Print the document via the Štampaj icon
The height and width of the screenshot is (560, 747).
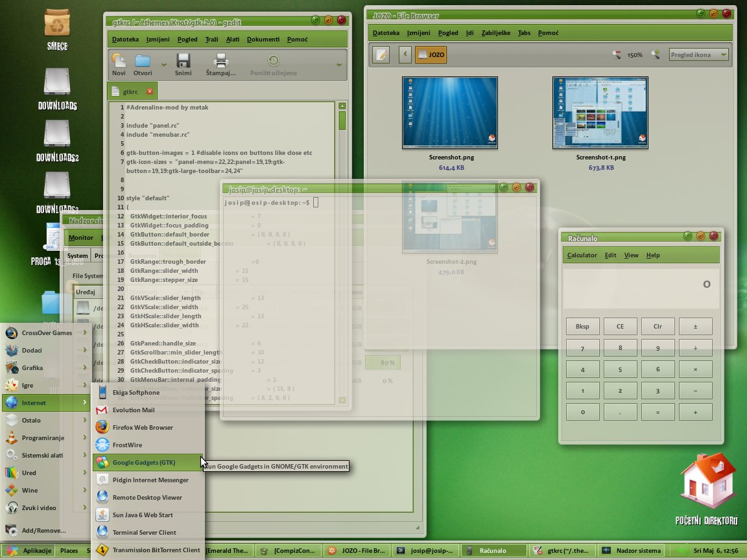(220, 64)
